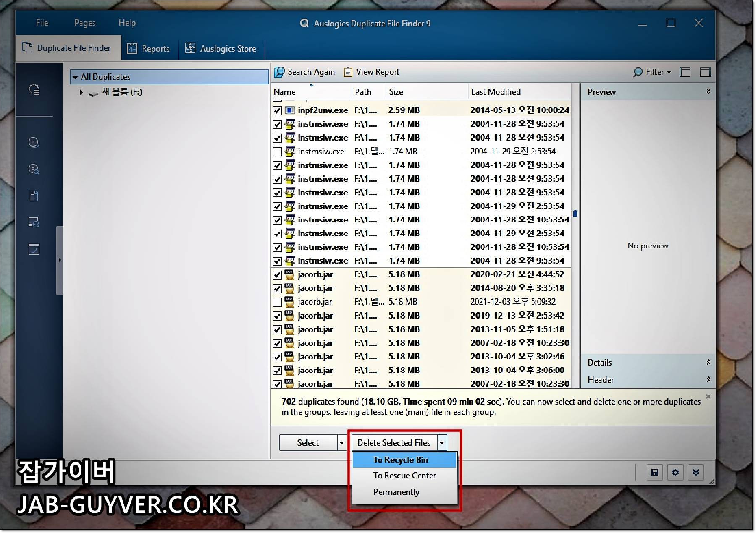756x533 pixels.
Task: Sort by the Size column header
Action: tap(427, 92)
